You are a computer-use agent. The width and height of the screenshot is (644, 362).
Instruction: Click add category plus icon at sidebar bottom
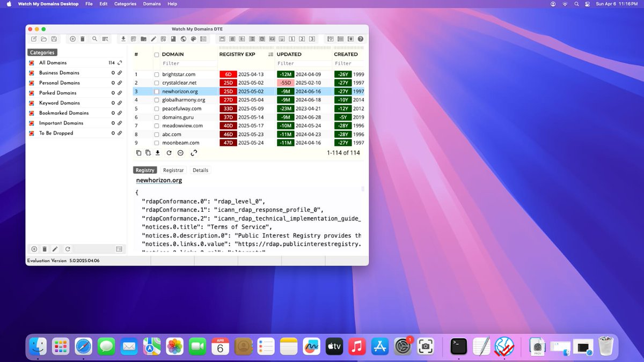[x=34, y=249]
